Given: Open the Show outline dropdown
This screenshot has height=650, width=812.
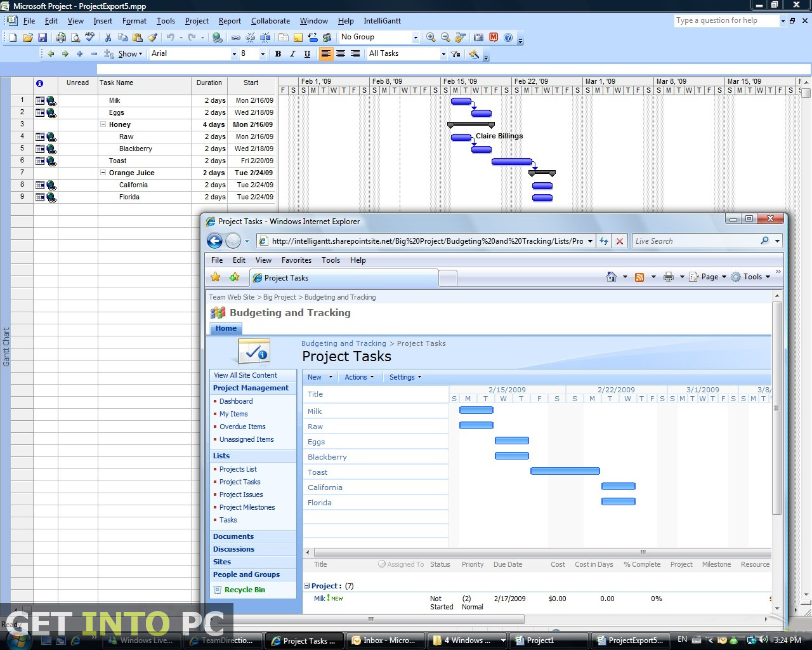Looking at the screenshot, I should [130, 54].
